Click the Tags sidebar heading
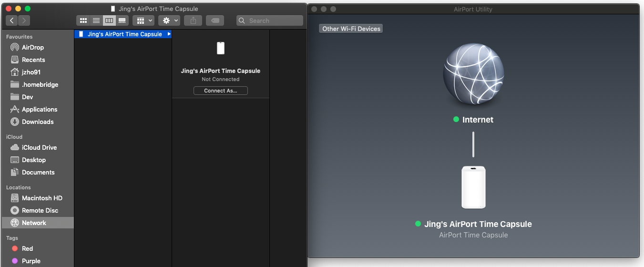 point(12,238)
